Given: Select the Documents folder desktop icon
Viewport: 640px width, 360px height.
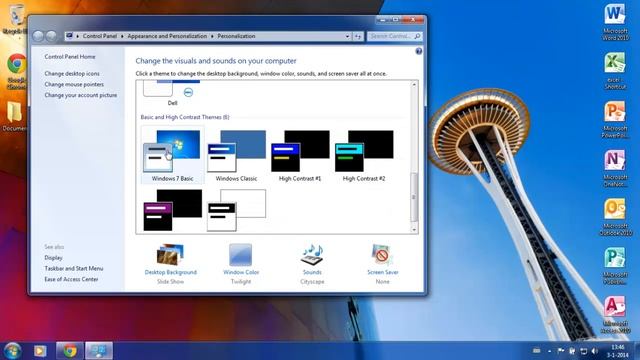Looking at the screenshot, I should point(14,116).
